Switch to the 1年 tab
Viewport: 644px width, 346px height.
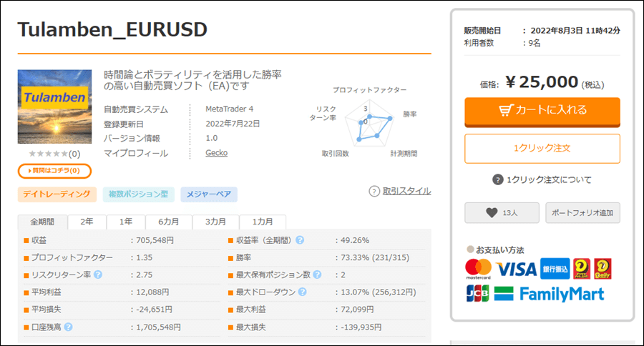pyautogui.click(x=126, y=222)
